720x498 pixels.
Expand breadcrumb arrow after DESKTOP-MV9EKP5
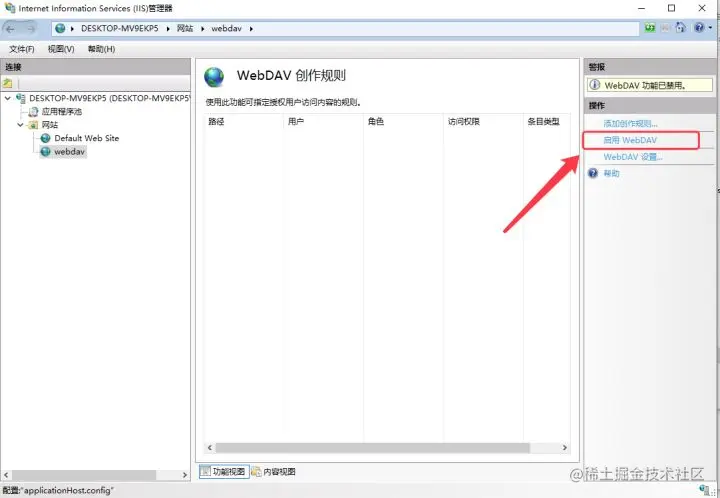coord(168,28)
